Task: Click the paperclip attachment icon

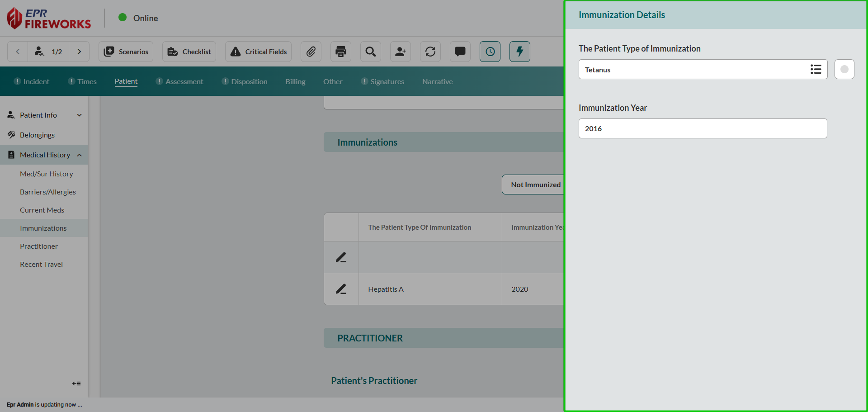Action: click(x=311, y=52)
